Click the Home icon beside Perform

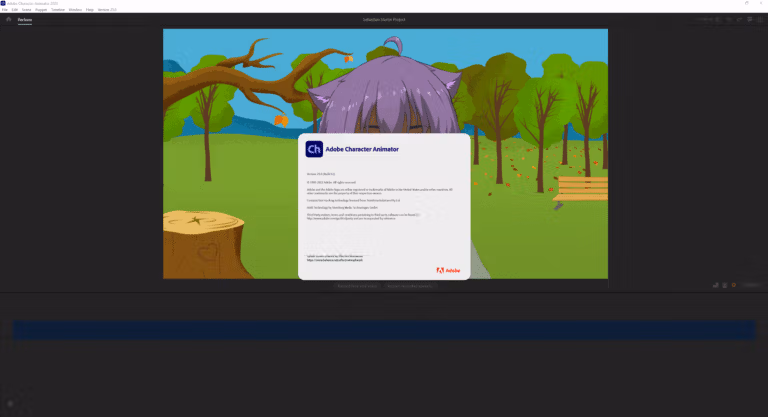[x=8, y=20]
